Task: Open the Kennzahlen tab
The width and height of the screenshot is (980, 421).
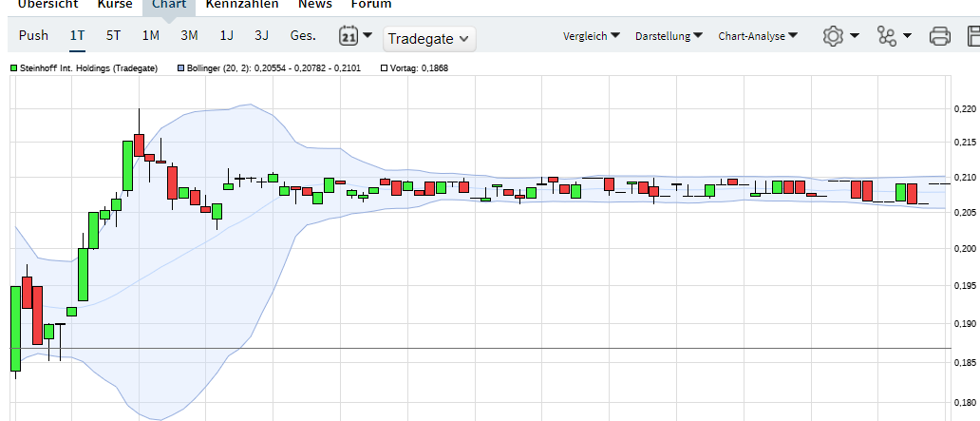Action: (x=242, y=4)
